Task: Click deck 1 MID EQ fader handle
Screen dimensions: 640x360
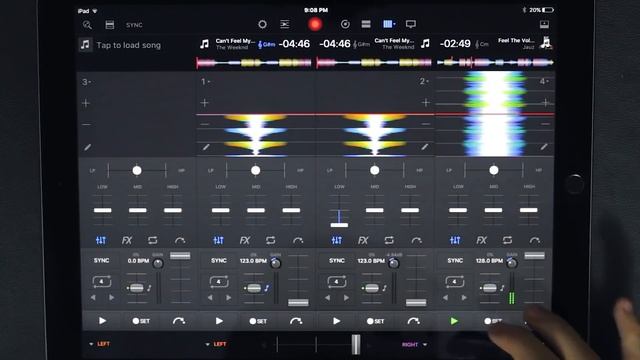Action: pyautogui.click(x=256, y=211)
